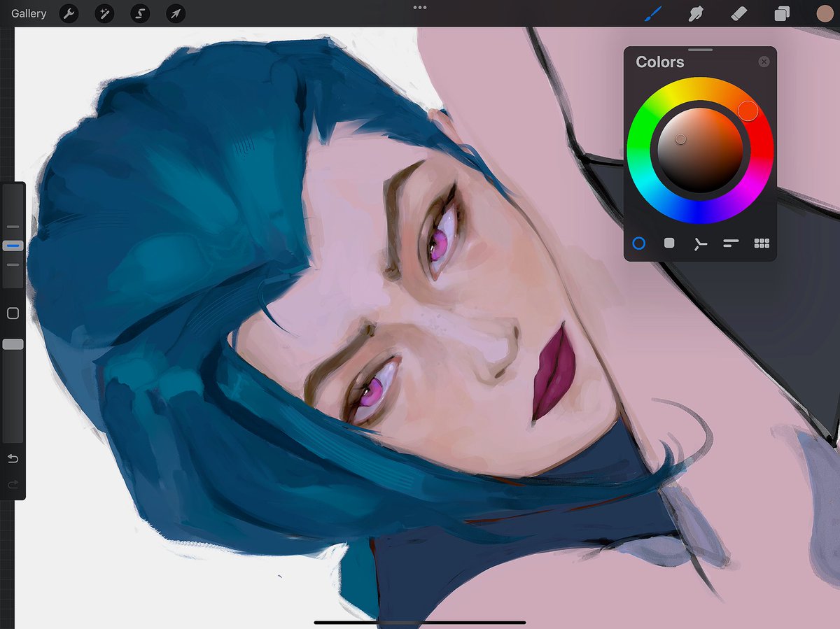Select the Smudge tool
Image resolution: width=840 pixels, height=629 pixels.
695,13
